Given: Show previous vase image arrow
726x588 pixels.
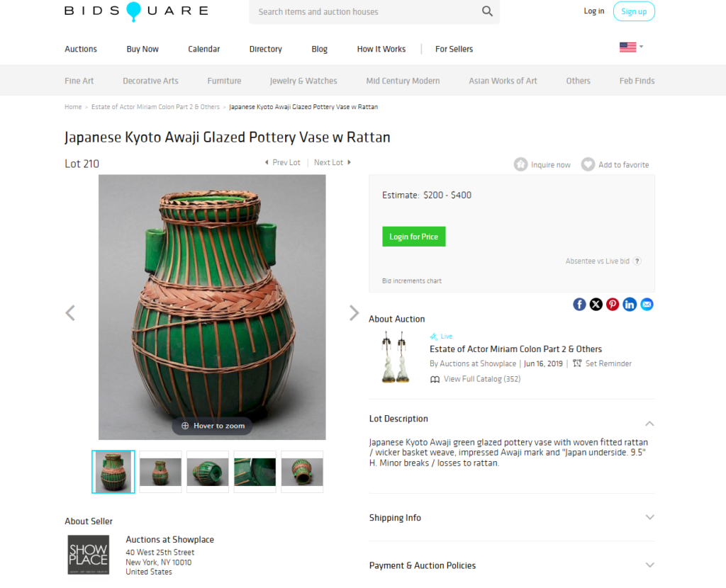Looking at the screenshot, I should [x=70, y=313].
